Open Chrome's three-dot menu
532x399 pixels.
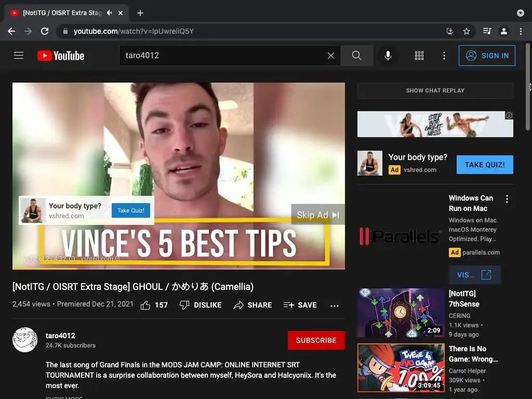tap(521, 31)
